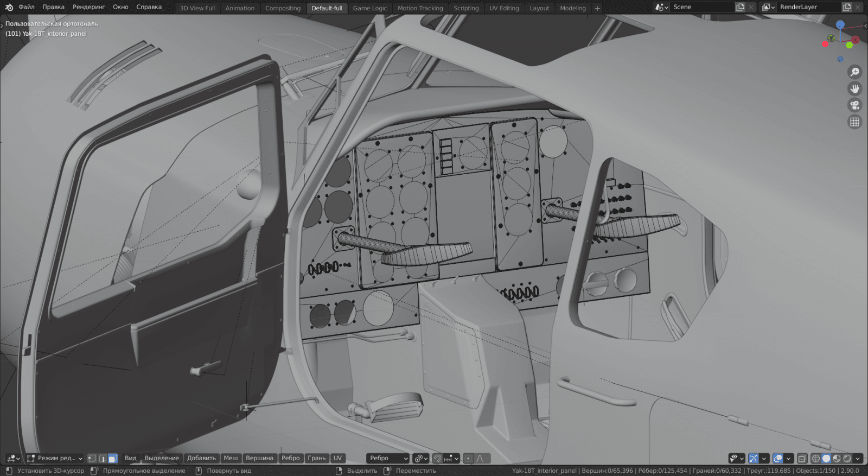Switch to the Motion Tracking workspace tab
868x476 pixels.
pos(420,8)
